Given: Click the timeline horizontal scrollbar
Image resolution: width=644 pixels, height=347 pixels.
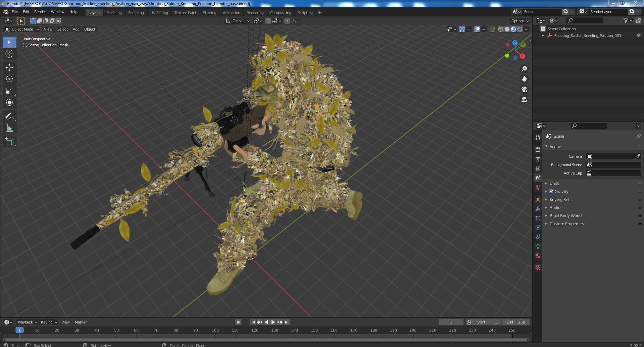Looking at the screenshot, I should point(265,340).
